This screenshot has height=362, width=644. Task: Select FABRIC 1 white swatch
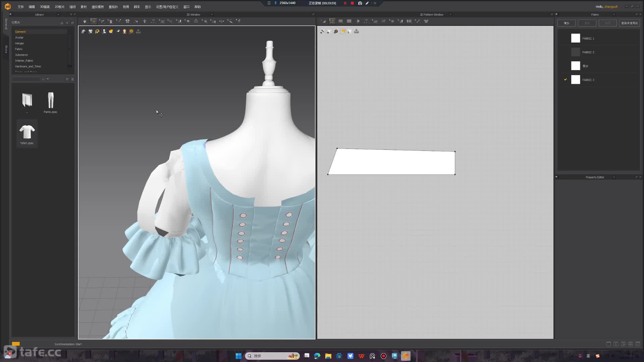pyautogui.click(x=576, y=38)
